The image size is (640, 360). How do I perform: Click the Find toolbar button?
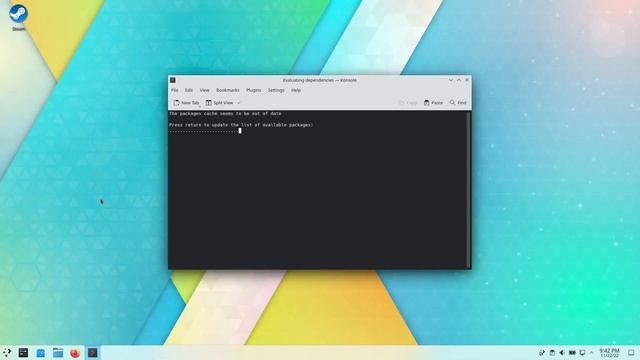[x=458, y=103]
